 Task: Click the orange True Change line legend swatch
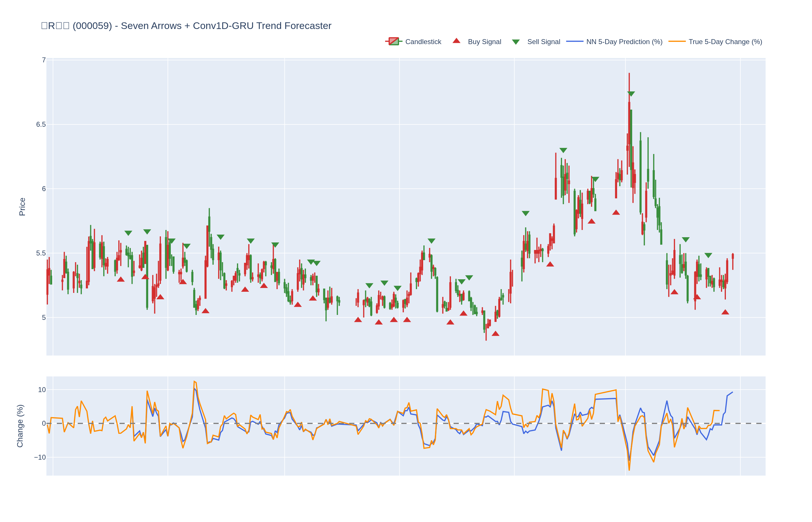click(677, 41)
